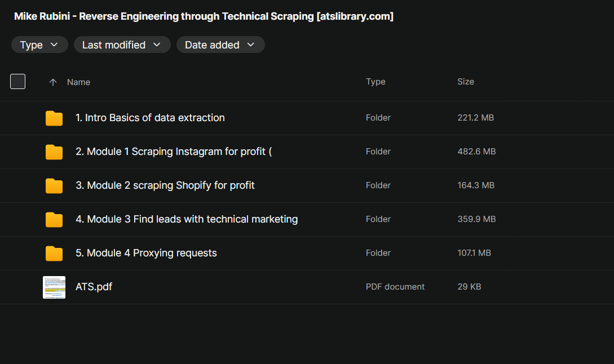The width and height of the screenshot is (614, 364).
Task: Open '1. Intro Basics of data extraction' folder name
Action: point(150,118)
